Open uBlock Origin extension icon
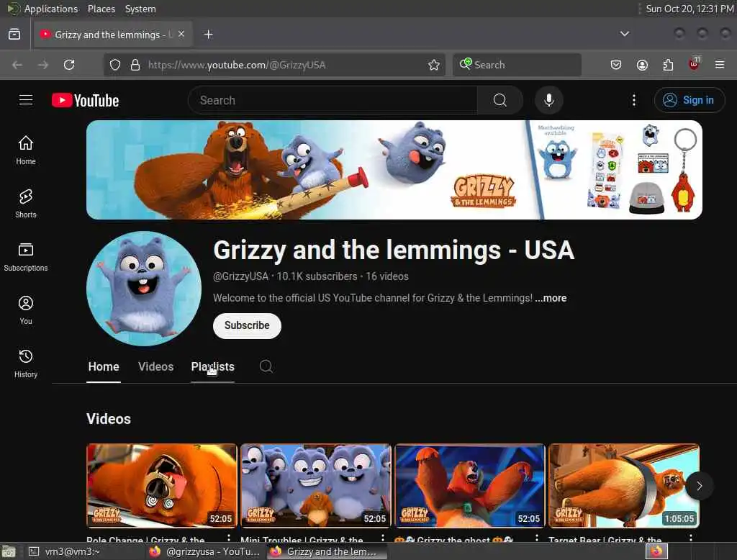737x560 pixels. pyautogui.click(x=694, y=63)
